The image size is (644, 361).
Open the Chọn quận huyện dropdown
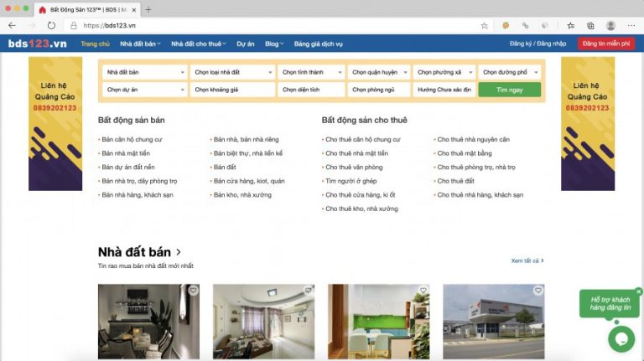click(379, 72)
